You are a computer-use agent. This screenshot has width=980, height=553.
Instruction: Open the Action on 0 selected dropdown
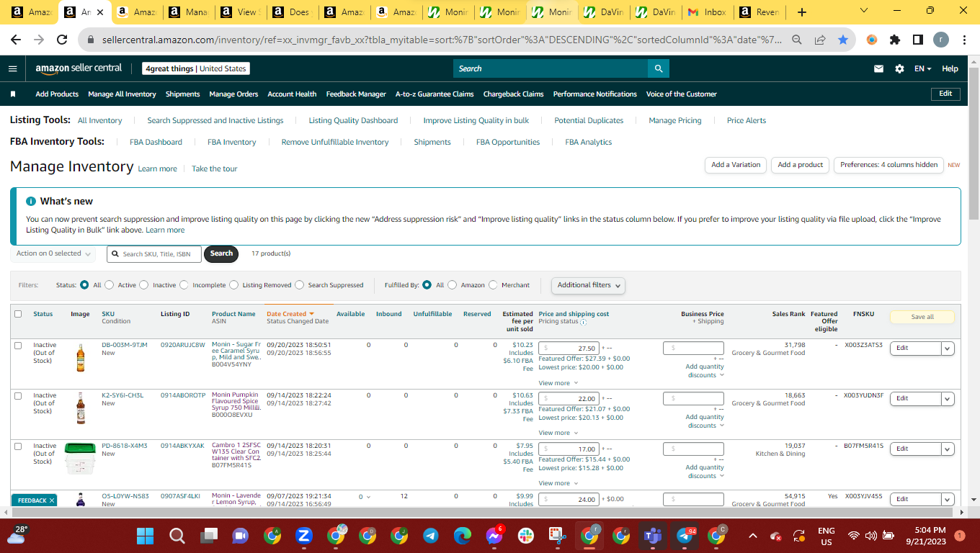pyautogui.click(x=54, y=253)
